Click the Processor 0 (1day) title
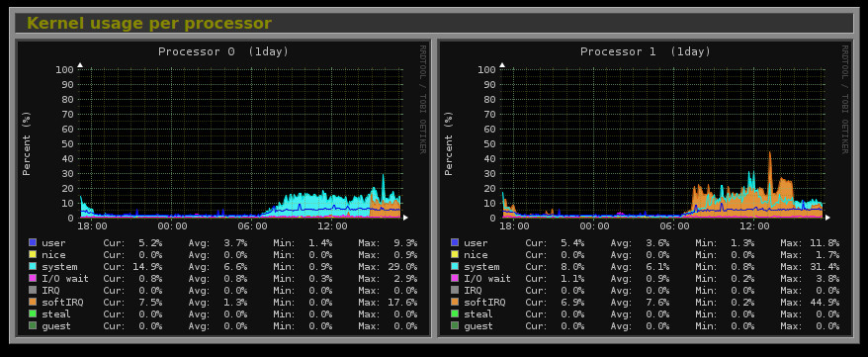Viewport: 868px width, 357px height. pyautogui.click(x=223, y=51)
